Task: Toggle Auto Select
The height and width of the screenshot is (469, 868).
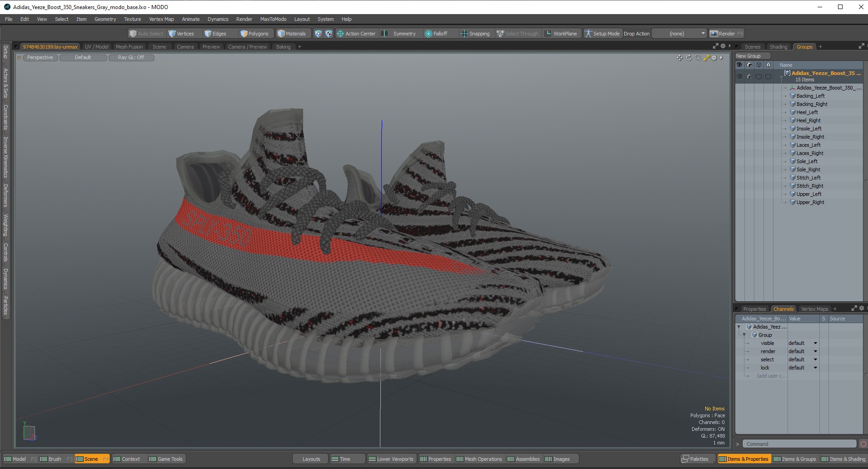Action: coord(146,34)
